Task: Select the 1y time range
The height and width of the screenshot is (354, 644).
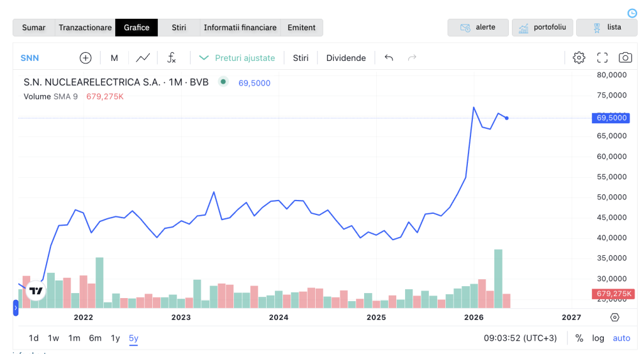Action: (115, 338)
